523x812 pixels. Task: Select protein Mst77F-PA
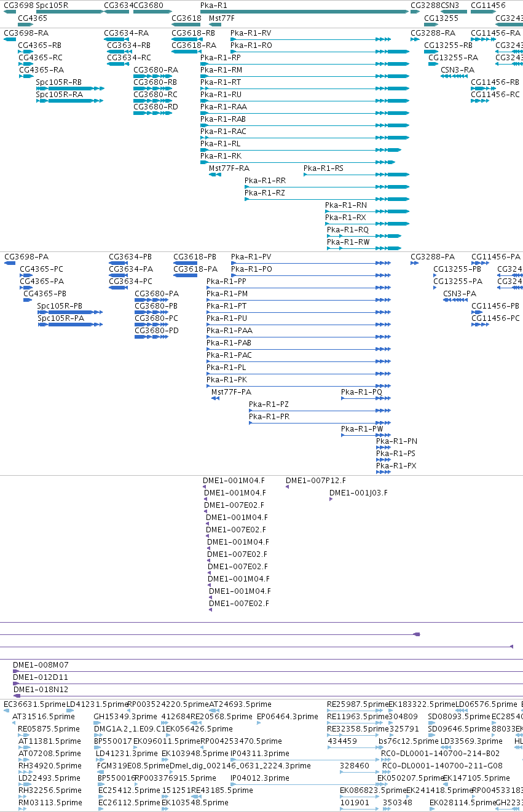click(231, 392)
